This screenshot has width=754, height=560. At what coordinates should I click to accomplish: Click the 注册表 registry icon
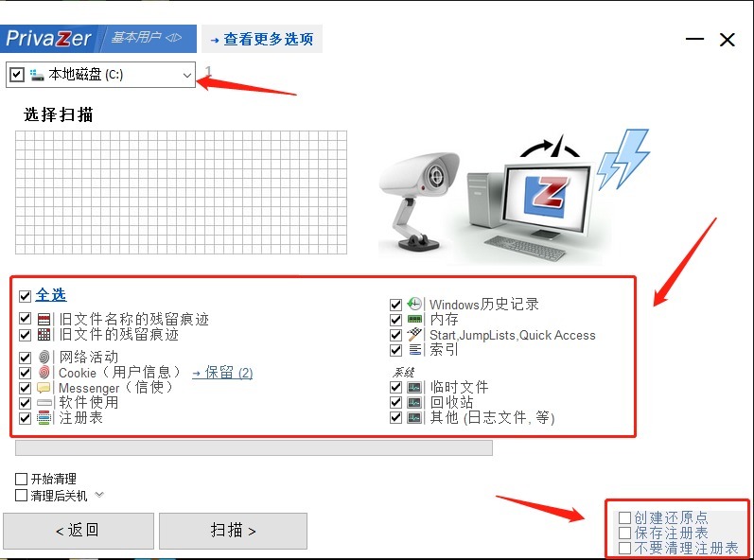[x=44, y=418]
